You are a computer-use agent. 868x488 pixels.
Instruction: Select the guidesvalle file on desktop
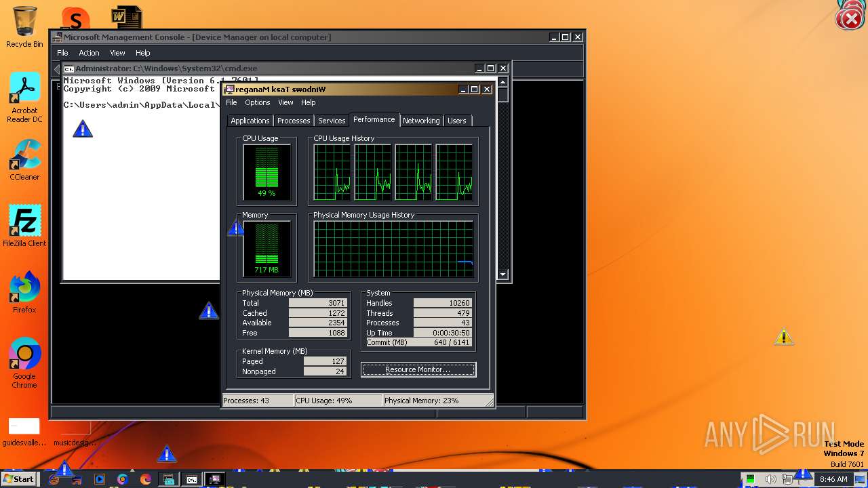coord(24,433)
